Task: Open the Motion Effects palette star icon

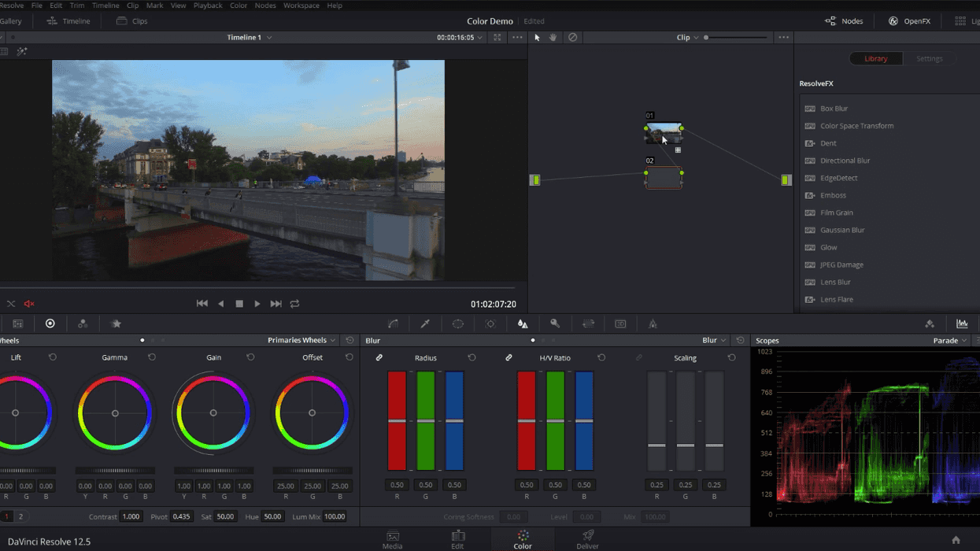Action: 116,324
